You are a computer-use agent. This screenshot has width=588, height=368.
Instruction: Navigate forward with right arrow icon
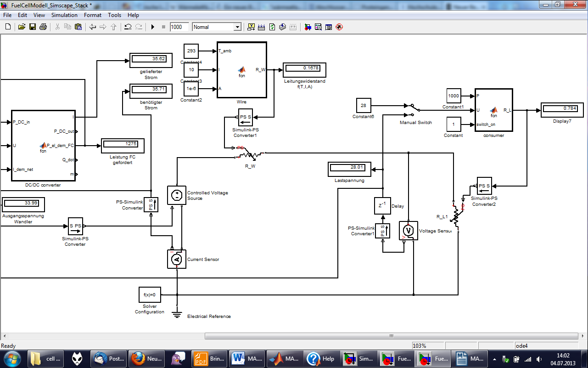tap(103, 27)
